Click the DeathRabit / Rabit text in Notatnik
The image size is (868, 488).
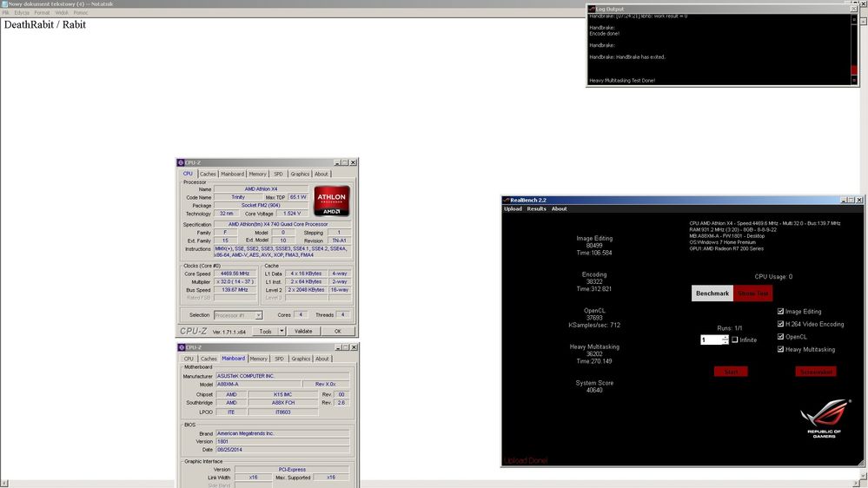(45, 24)
